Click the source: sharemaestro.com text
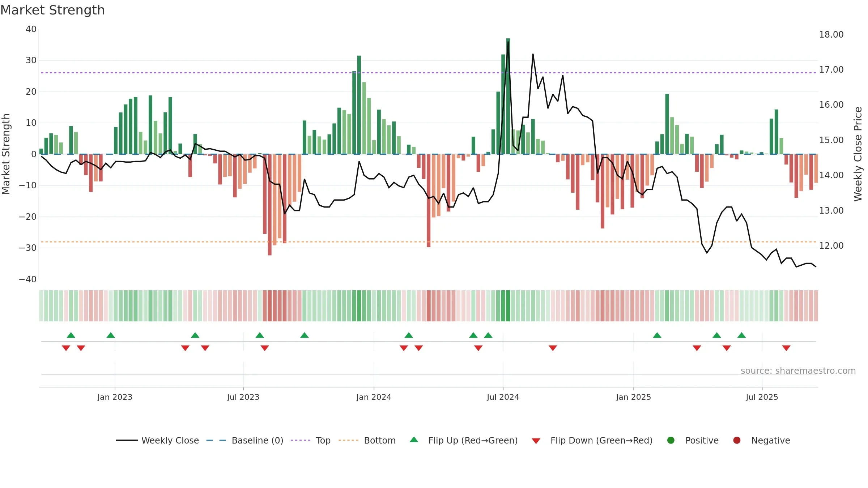Screen dimensions: 868x488 coord(798,371)
